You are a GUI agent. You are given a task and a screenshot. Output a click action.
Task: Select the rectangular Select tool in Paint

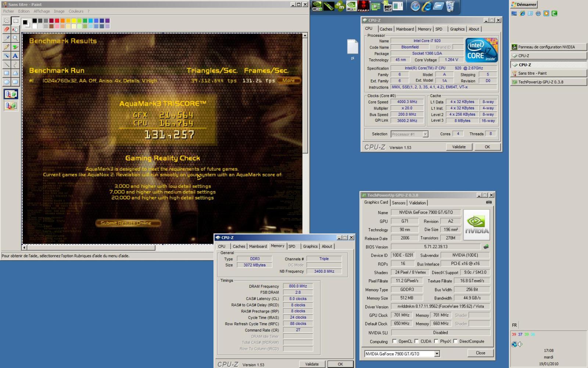(15, 21)
